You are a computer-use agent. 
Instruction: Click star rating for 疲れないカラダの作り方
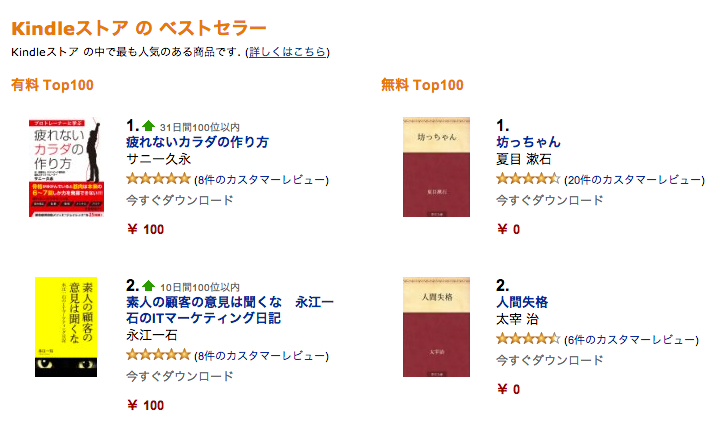click(x=158, y=179)
